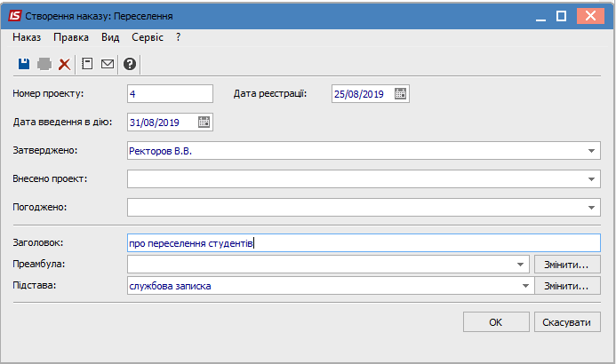Click the grey printer icon

point(44,64)
